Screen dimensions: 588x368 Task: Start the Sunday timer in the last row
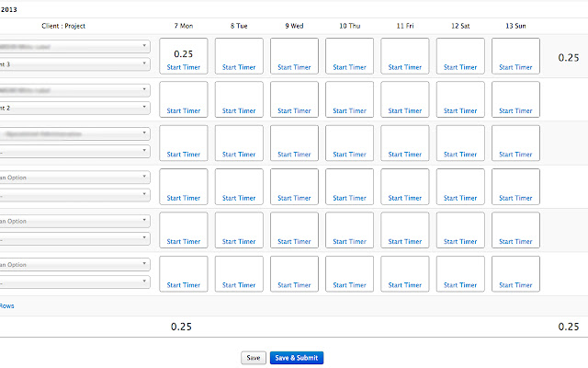(x=515, y=285)
